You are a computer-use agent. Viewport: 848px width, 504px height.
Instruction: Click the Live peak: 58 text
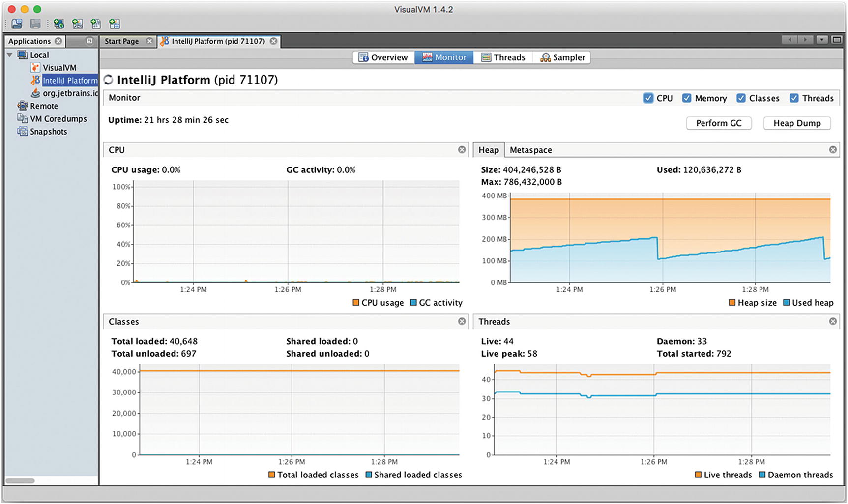[509, 354]
